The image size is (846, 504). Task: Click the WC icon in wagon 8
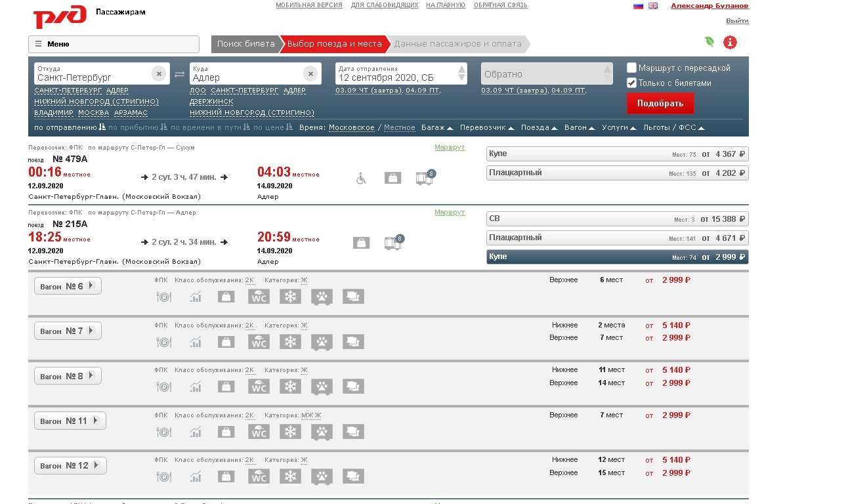point(259,387)
